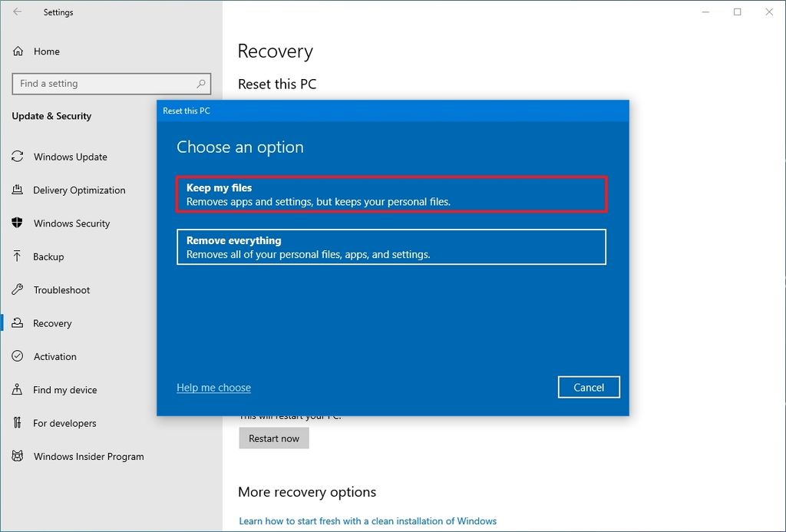Focus the Find a setting search box
Image resolution: width=786 pixels, height=532 pixels.
(x=111, y=84)
